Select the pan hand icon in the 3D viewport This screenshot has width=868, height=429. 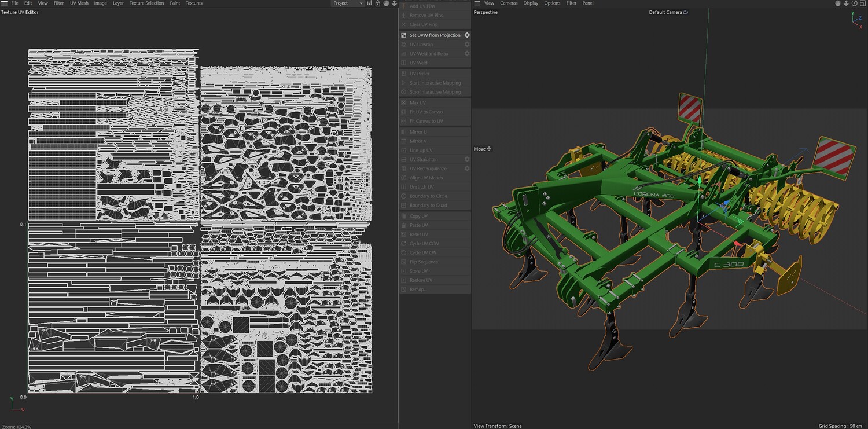[x=837, y=3]
